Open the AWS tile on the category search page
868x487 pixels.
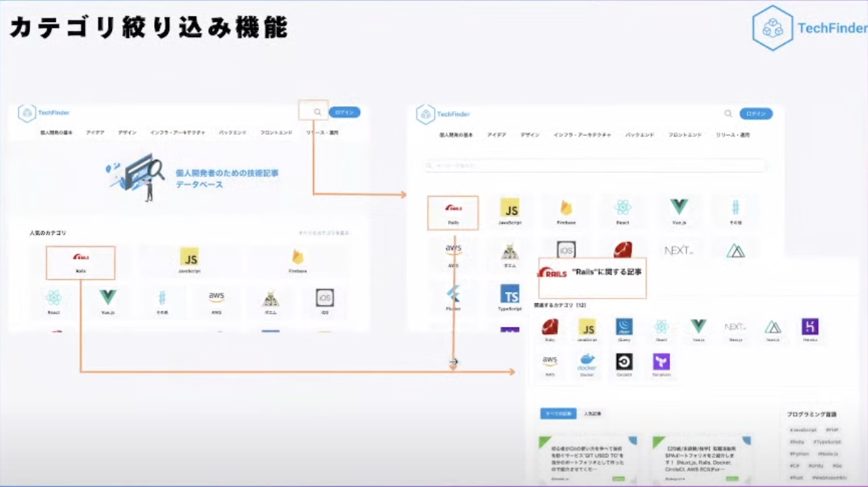(x=453, y=255)
